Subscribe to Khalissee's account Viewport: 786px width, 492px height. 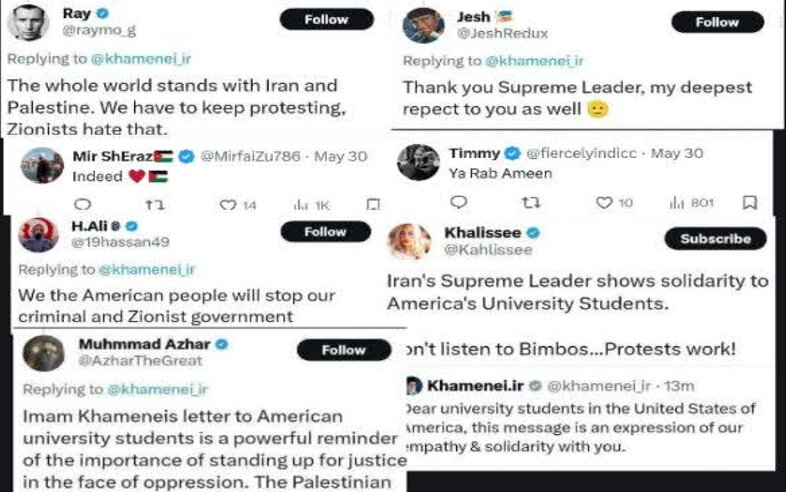click(715, 239)
